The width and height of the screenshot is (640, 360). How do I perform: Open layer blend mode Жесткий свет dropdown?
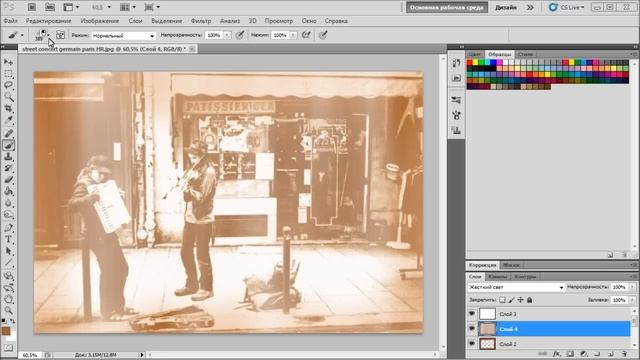[x=516, y=287]
